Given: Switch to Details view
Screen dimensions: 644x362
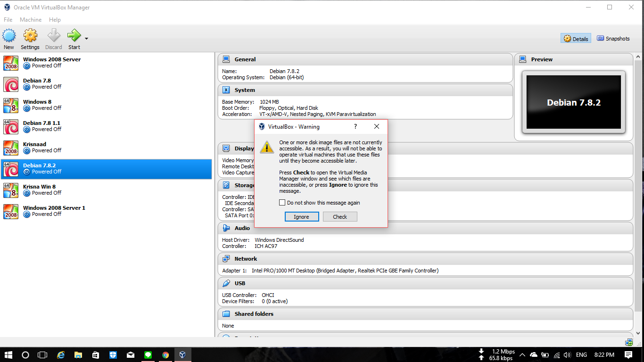Looking at the screenshot, I should click(576, 39).
